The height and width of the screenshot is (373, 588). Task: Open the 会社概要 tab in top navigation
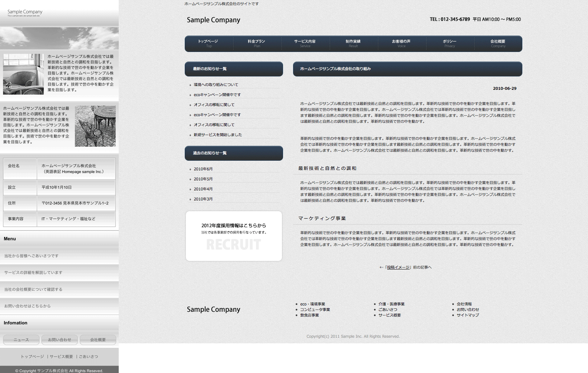[498, 43]
